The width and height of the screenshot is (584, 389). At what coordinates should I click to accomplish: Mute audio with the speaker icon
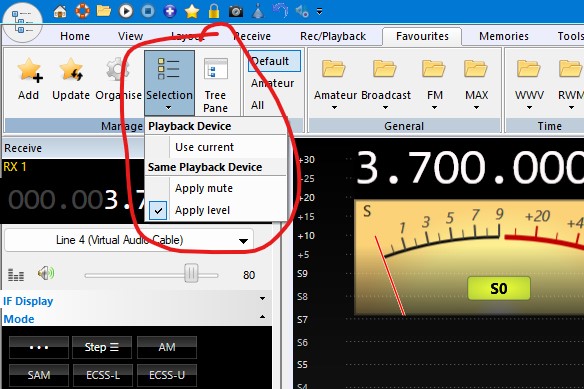[x=46, y=274]
